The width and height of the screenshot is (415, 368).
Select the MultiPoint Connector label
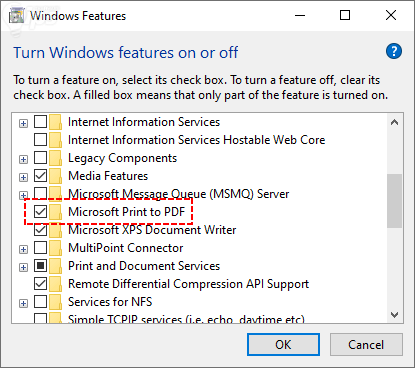[126, 248]
